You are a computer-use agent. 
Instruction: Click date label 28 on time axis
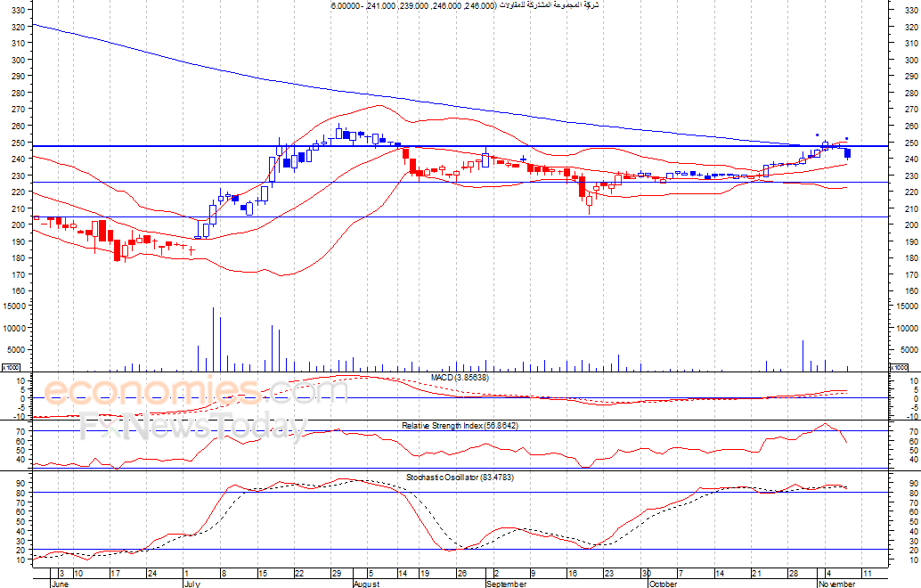point(793,574)
